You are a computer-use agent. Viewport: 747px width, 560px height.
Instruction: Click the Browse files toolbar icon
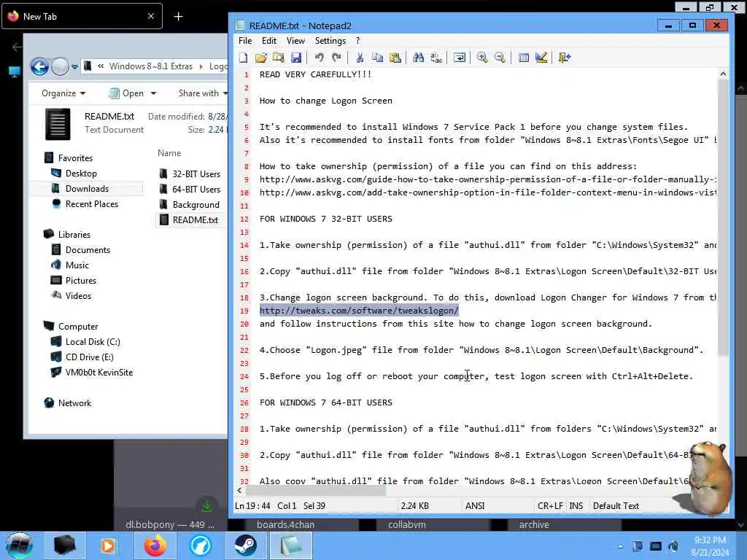pos(278,58)
